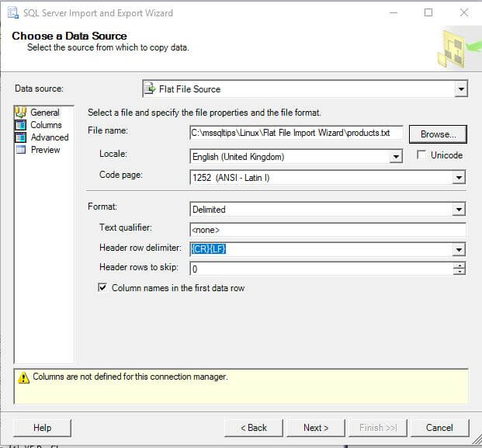Open the Format dropdown arrow
This screenshot has width=482, height=448.
(459, 210)
